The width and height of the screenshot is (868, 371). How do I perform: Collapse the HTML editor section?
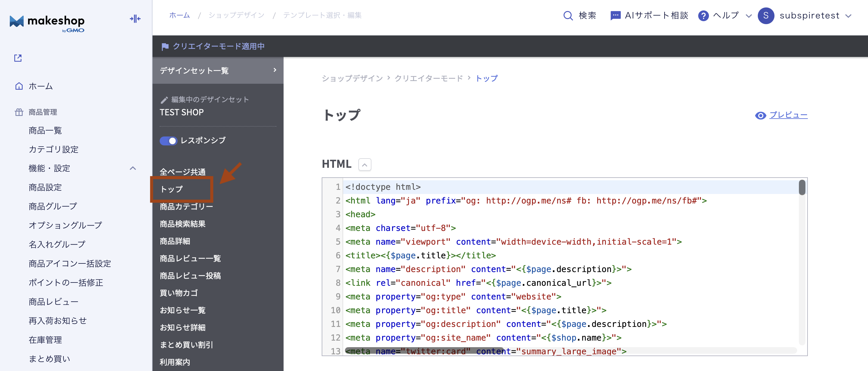(365, 165)
